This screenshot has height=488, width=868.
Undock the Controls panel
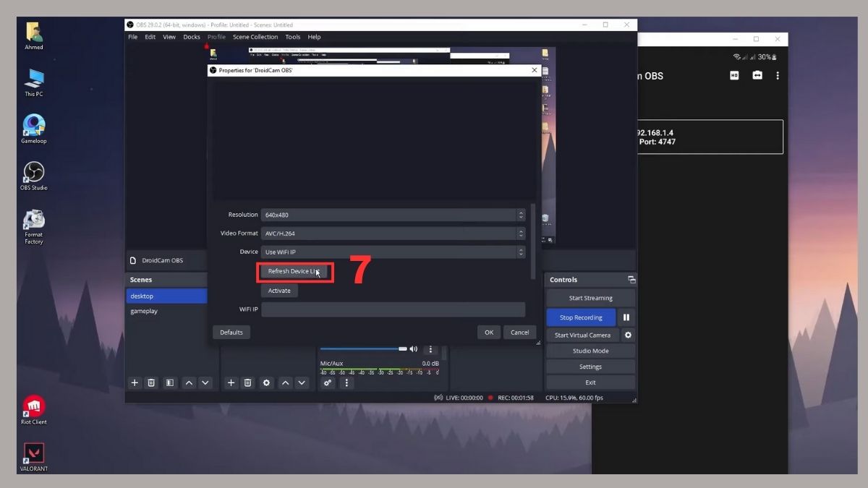(631, 280)
